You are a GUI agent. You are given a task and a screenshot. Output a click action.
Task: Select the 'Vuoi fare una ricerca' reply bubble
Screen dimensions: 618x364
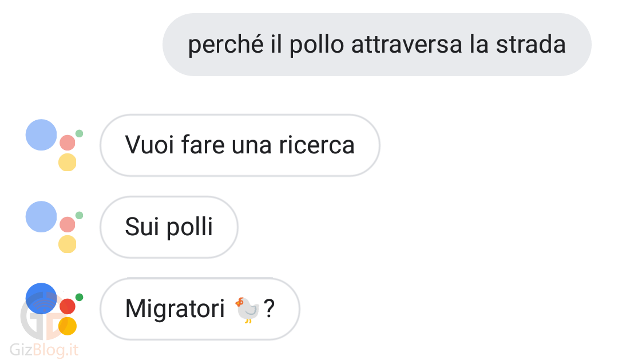(240, 145)
